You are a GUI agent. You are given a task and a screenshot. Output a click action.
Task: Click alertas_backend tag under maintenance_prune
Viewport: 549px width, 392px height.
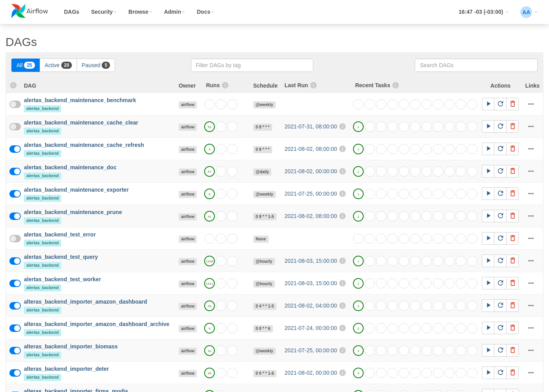click(x=42, y=220)
